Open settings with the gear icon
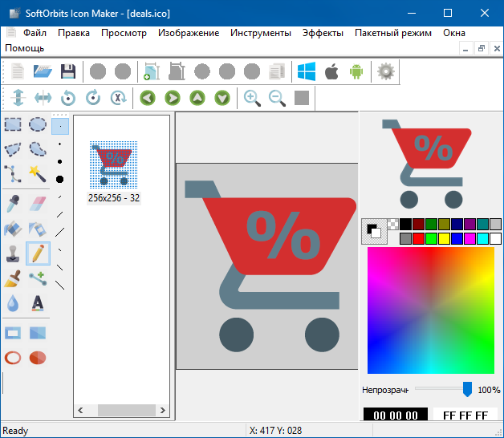 pos(386,72)
